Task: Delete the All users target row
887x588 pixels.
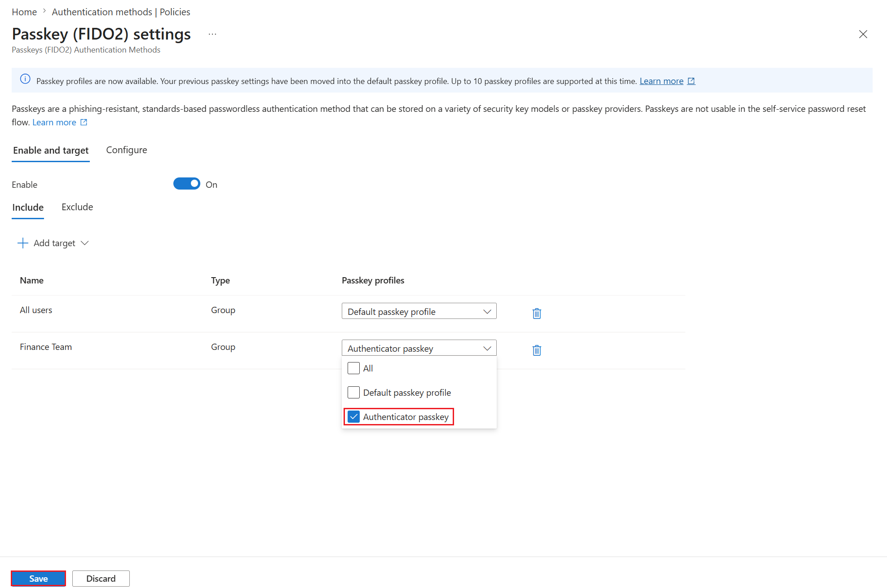Action: [x=537, y=313]
